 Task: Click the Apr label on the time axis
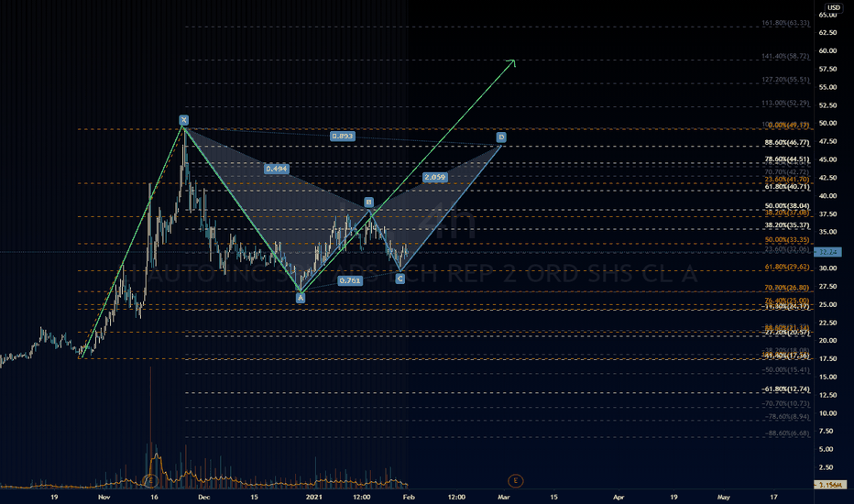(619, 497)
